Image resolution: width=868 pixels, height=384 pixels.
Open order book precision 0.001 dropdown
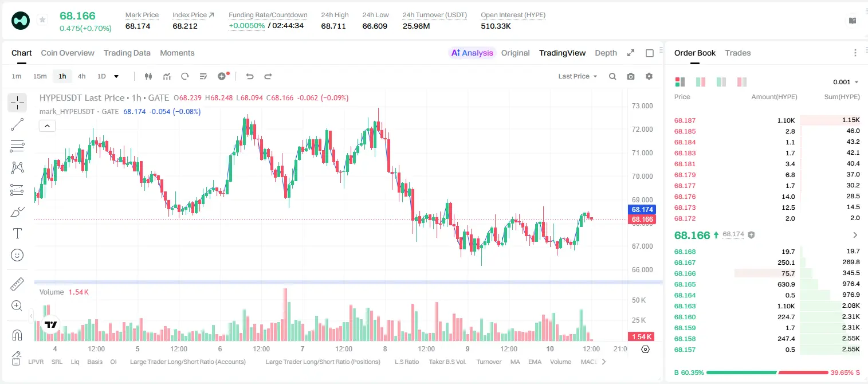coord(846,82)
